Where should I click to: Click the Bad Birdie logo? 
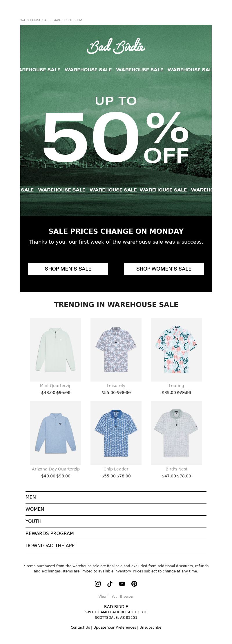[x=116, y=46]
